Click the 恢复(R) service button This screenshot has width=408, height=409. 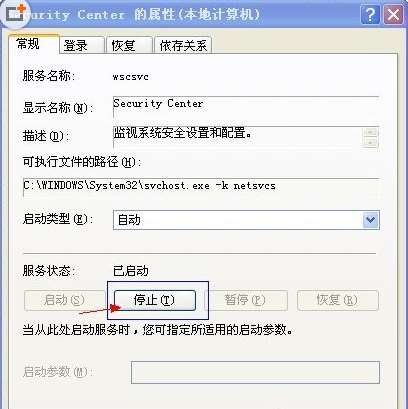tap(338, 300)
